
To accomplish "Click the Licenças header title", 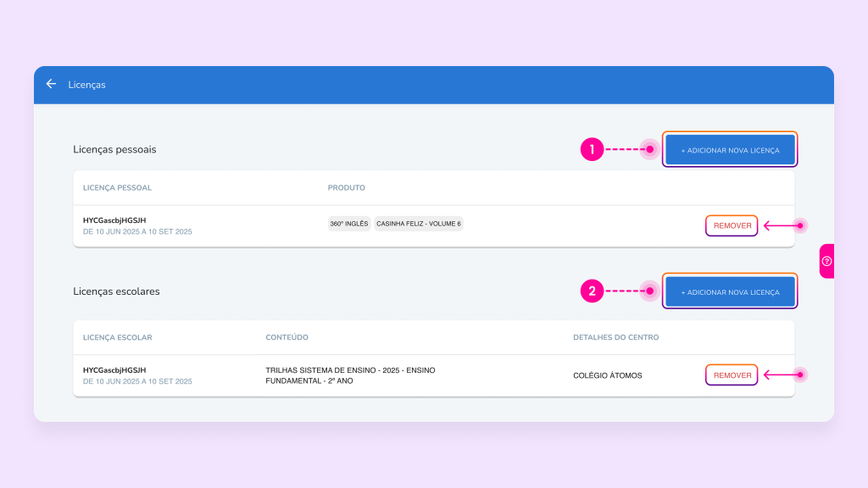I will [87, 85].
